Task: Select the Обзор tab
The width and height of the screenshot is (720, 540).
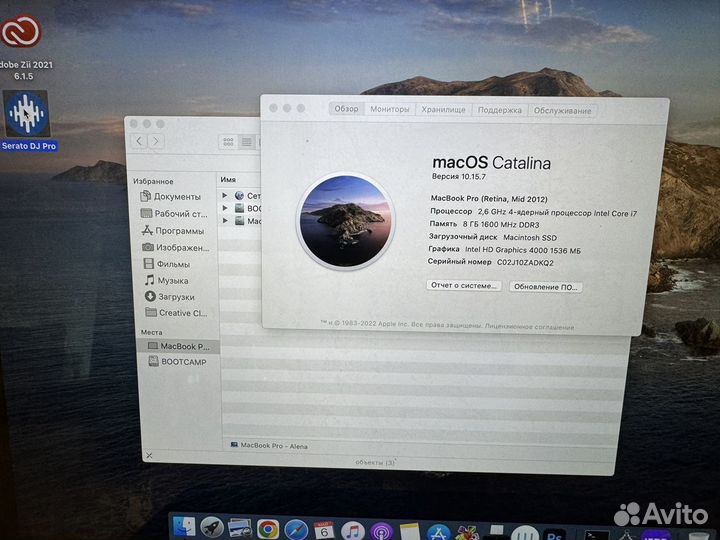Action: tap(346, 109)
